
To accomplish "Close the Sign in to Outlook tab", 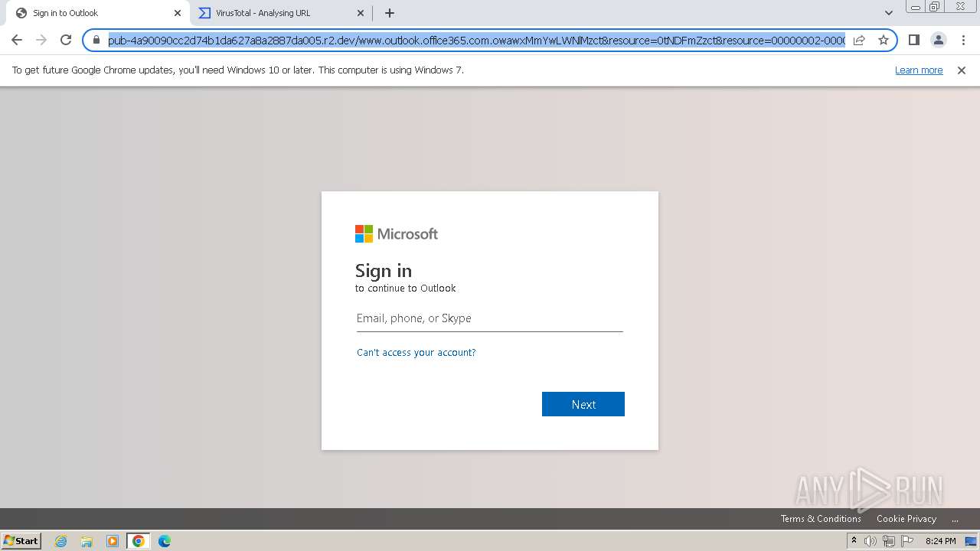I will [x=178, y=13].
